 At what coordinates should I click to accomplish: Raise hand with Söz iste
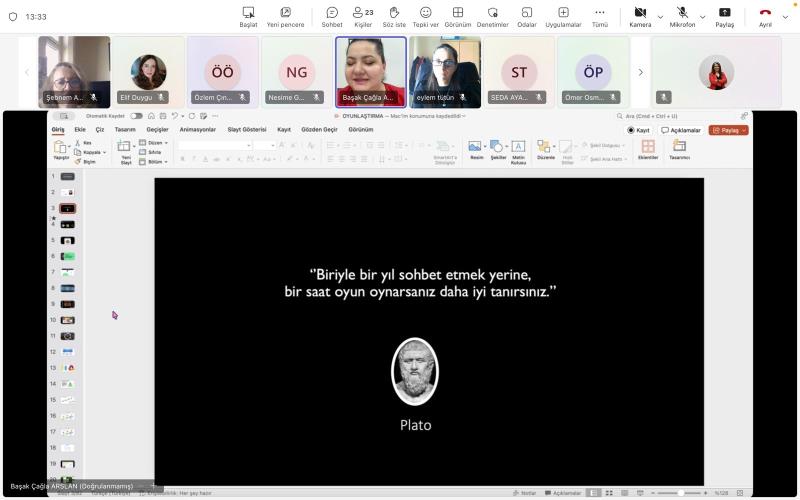394,16
